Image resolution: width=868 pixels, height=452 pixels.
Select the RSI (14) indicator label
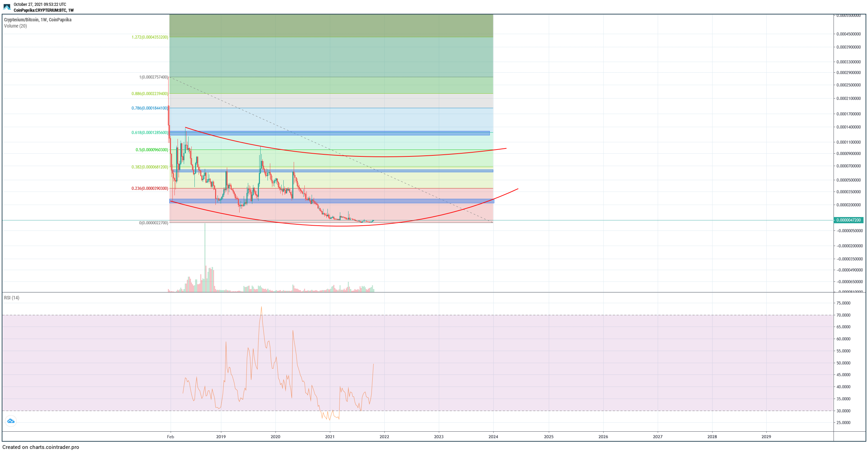tap(11, 298)
